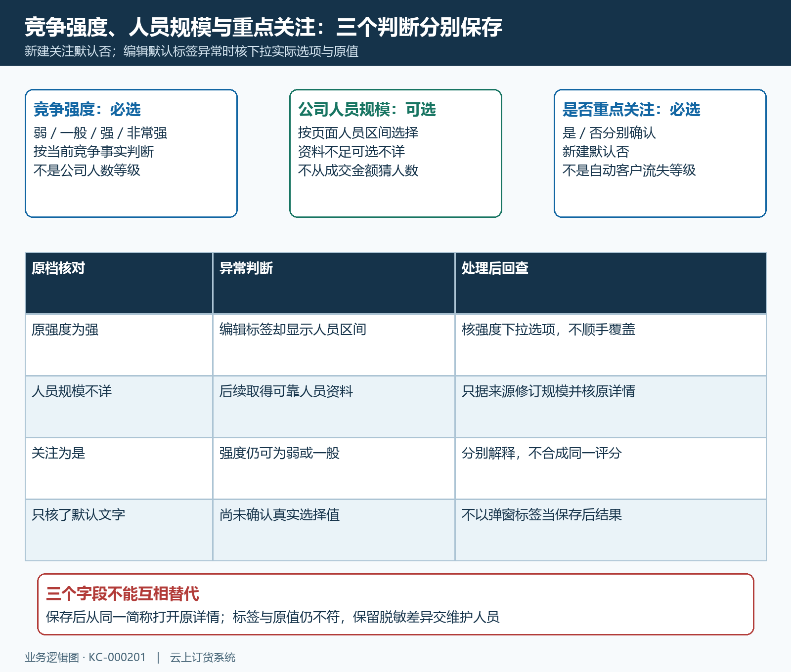Screen dimensions: 791x672
Task: Click the text 不从成交金额猜人数
Action: (358, 170)
